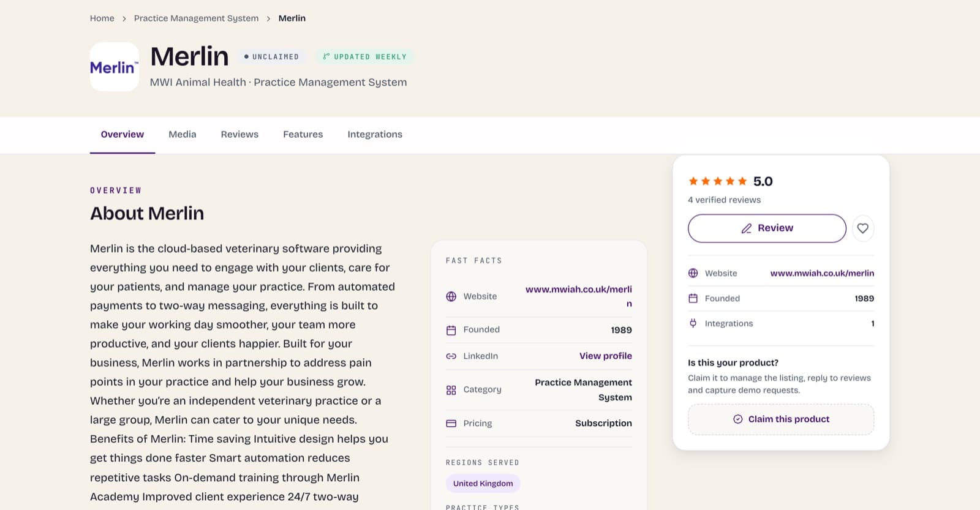The width and height of the screenshot is (980, 510).
Task: Click the LinkedIn chain-link icon
Action: point(451,356)
